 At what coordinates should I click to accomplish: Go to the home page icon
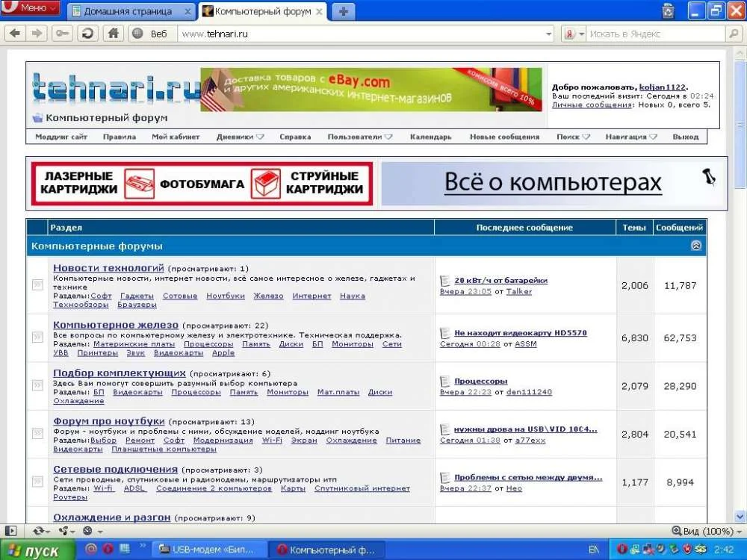[114, 34]
